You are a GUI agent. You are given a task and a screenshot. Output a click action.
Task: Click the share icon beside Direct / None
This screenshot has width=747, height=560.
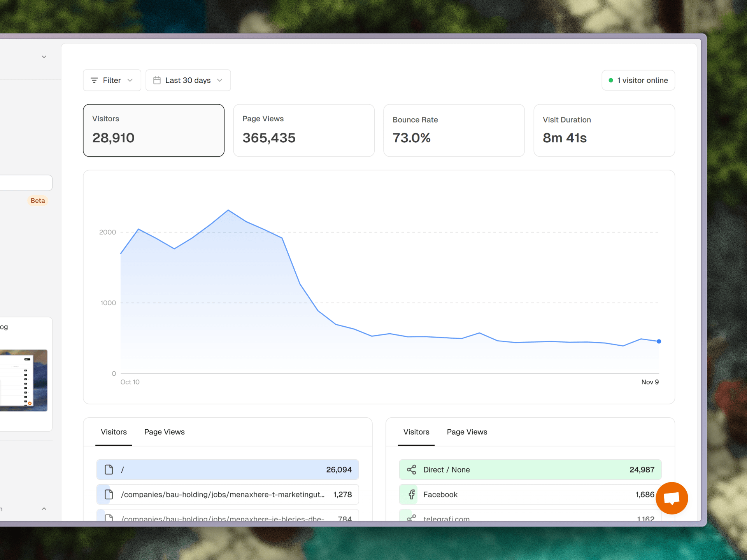[x=411, y=469]
